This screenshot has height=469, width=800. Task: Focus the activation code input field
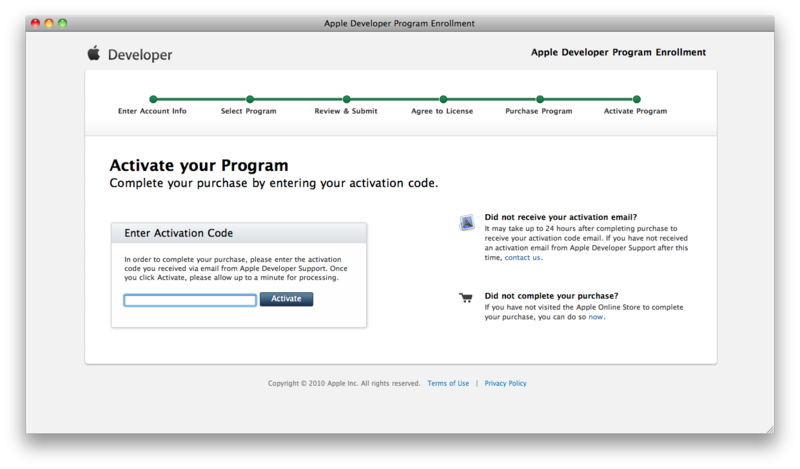(x=190, y=300)
